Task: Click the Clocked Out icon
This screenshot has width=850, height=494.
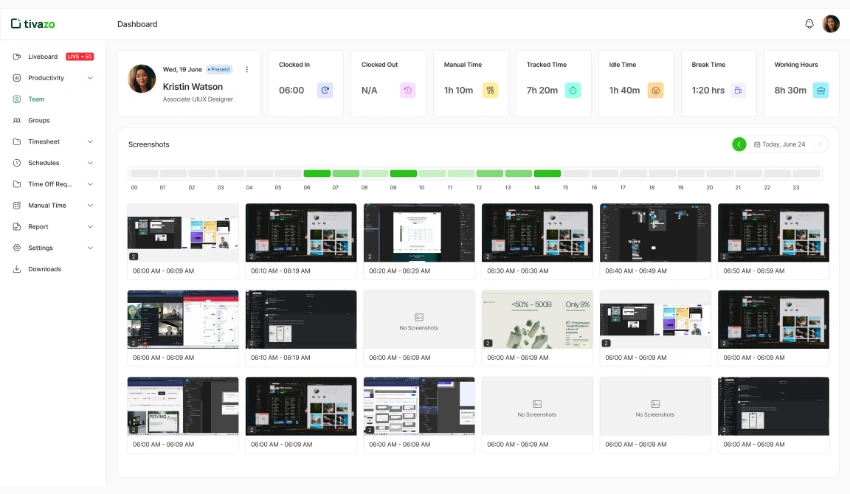Action: pyautogui.click(x=408, y=90)
